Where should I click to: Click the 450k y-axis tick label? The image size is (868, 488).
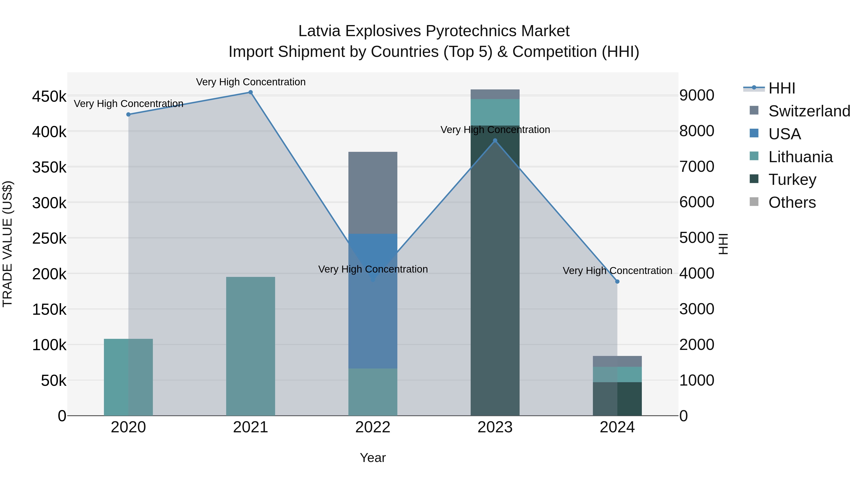click(49, 97)
